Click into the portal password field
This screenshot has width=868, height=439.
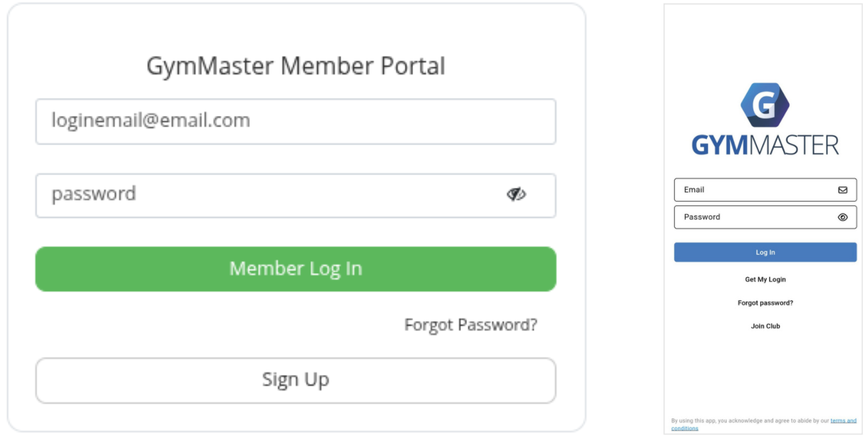(x=266, y=195)
